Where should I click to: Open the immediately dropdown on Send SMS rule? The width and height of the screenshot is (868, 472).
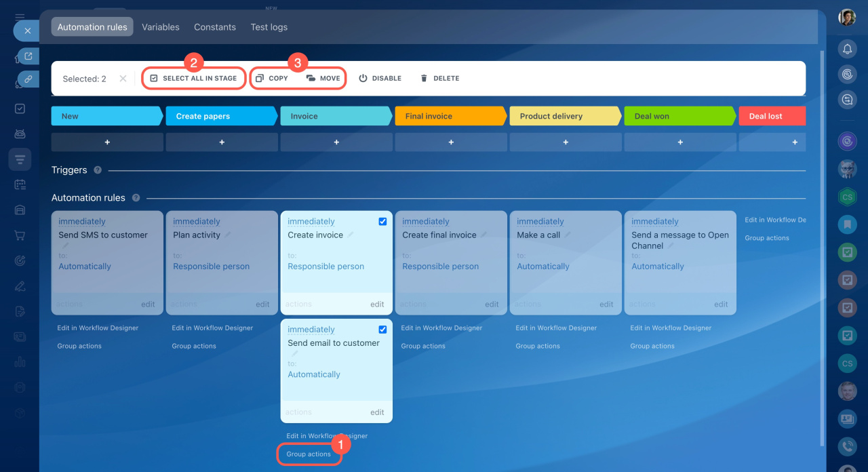click(x=82, y=222)
